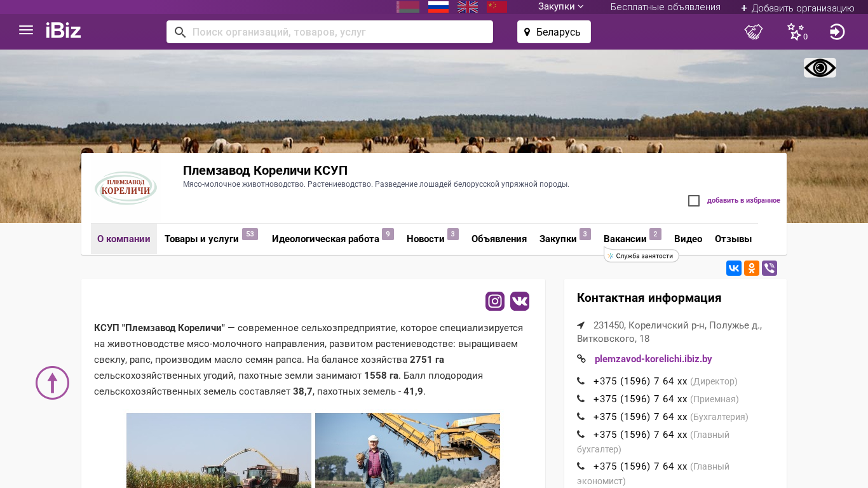The width and height of the screenshot is (868, 488).
Task: Check the add to favorites checkbox
Action: coord(694,201)
